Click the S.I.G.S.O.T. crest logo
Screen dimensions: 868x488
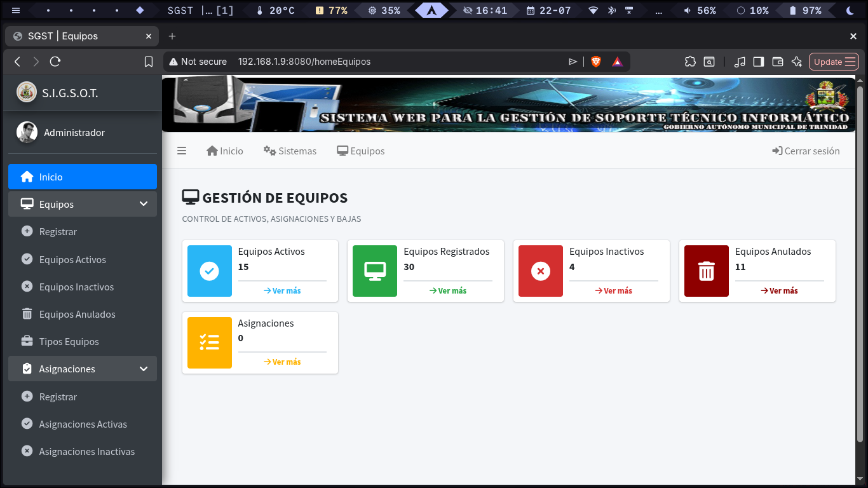[x=27, y=93]
